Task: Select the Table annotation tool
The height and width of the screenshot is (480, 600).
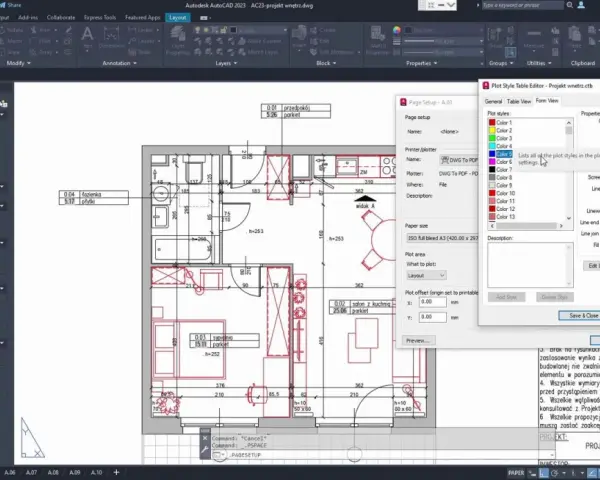Action: click(x=138, y=52)
